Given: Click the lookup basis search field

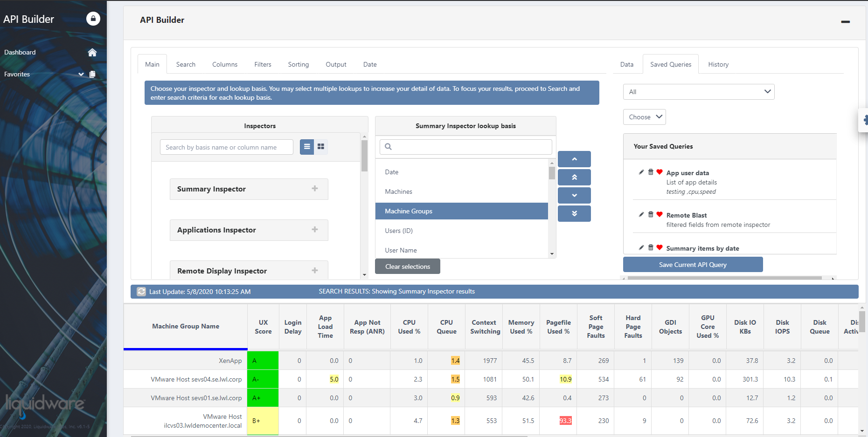Looking at the screenshot, I should (x=465, y=147).
